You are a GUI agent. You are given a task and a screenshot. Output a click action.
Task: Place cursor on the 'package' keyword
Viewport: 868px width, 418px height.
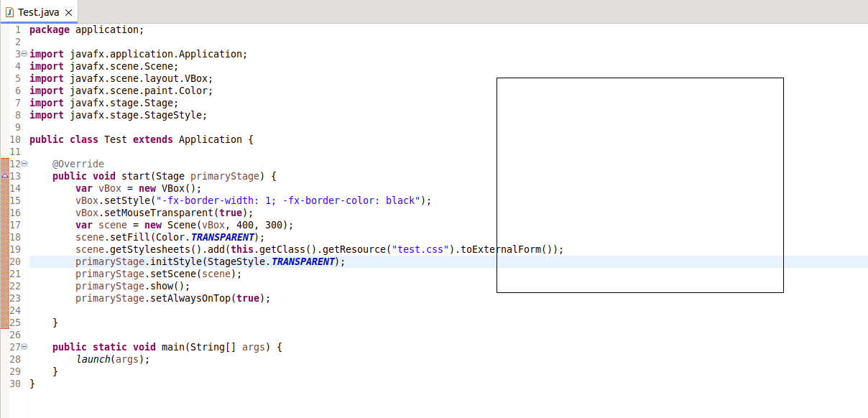(49, 29)
